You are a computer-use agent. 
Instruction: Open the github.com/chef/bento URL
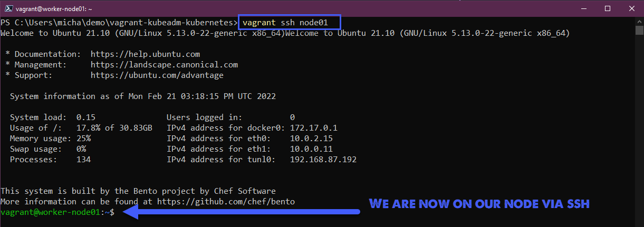(226, 201)
